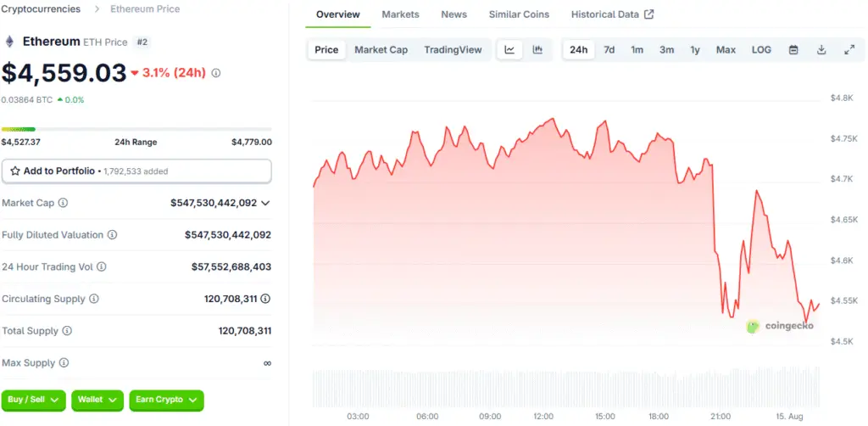Image resolution: width=868 pixels, height=426 pixels.
Task: Click the 24 Hour Trading Vol info icon
Action: tap(102, 267)
